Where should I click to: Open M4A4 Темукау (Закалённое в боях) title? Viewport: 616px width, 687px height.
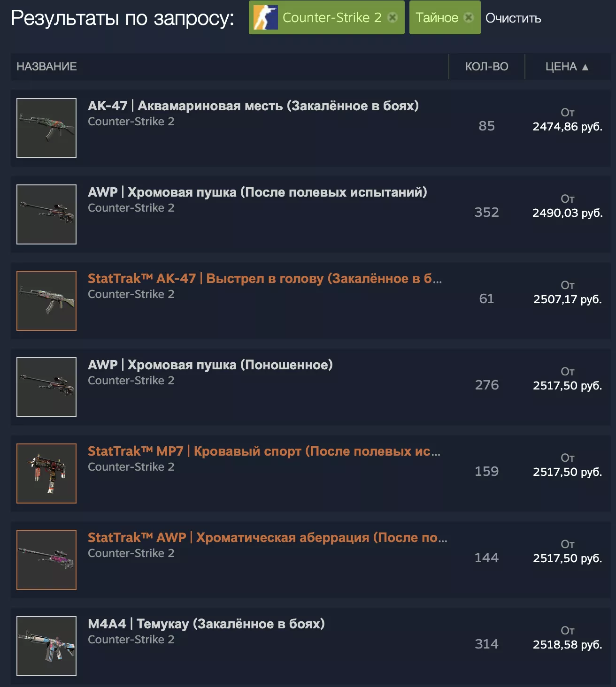coord(206,624)
